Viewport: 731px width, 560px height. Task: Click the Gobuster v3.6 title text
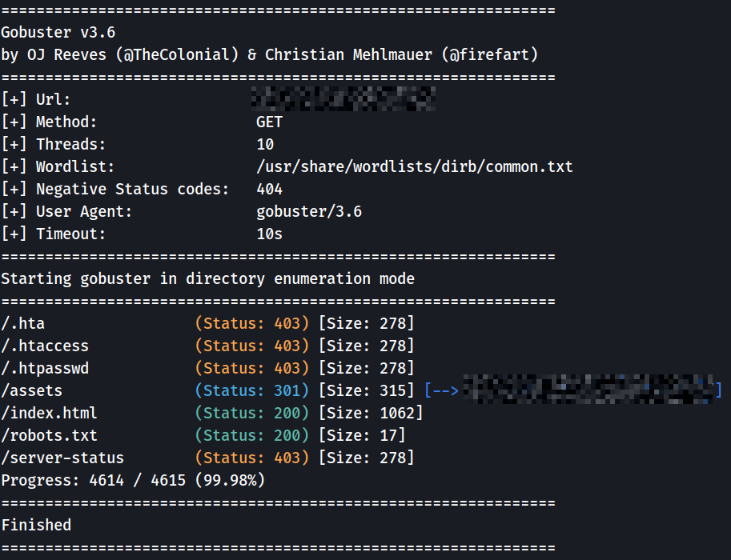pos(58,32)
